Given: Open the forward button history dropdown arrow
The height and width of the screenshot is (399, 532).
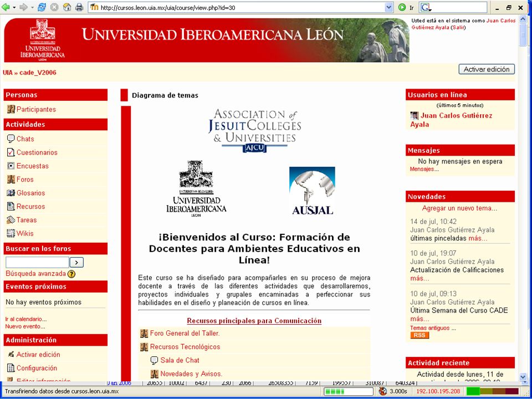Looking at the screenshot, I should 32,7.
